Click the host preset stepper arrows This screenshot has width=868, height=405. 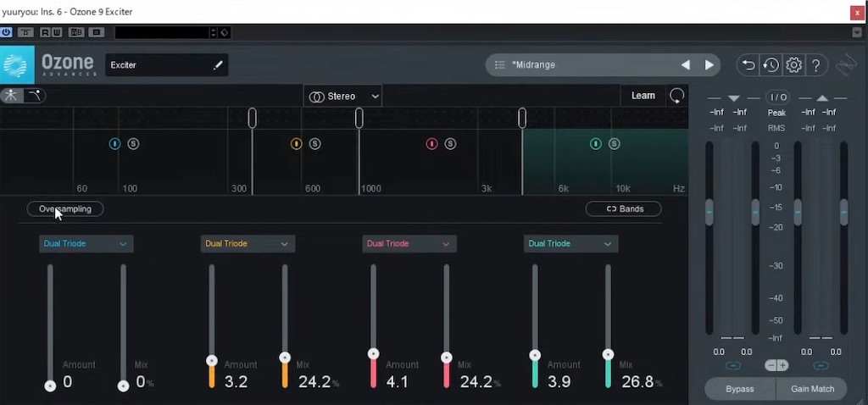[213, 33]
